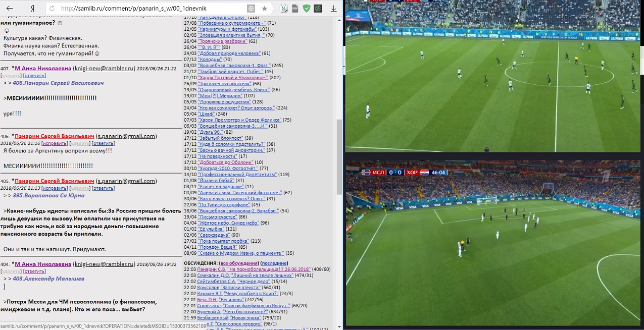Click the globe icon in the address bar
The width and height of the screenshot is (644, 330).
coord(251,9)
